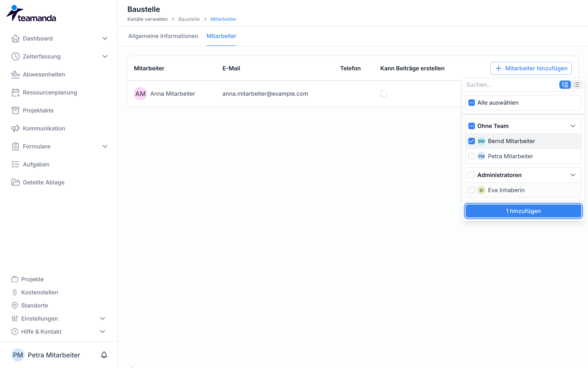This screenshot has width=588, height=368.
Task: Open Kommunikation megaphone icon
Action: [x=15, y=129]
